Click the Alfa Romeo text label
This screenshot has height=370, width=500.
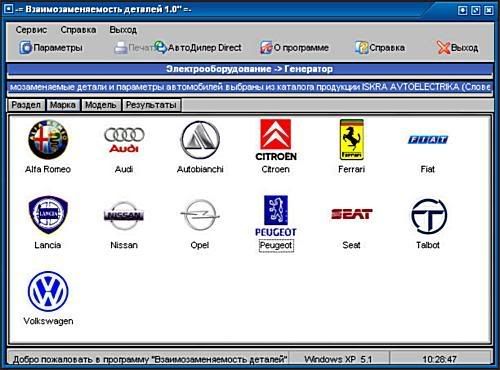(48, 169)
